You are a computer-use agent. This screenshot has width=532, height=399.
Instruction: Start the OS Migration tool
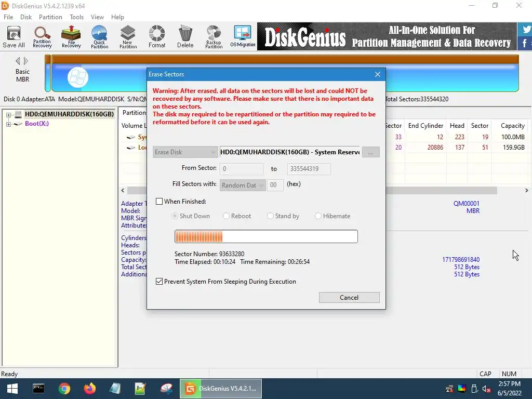(x=243, y=36)
